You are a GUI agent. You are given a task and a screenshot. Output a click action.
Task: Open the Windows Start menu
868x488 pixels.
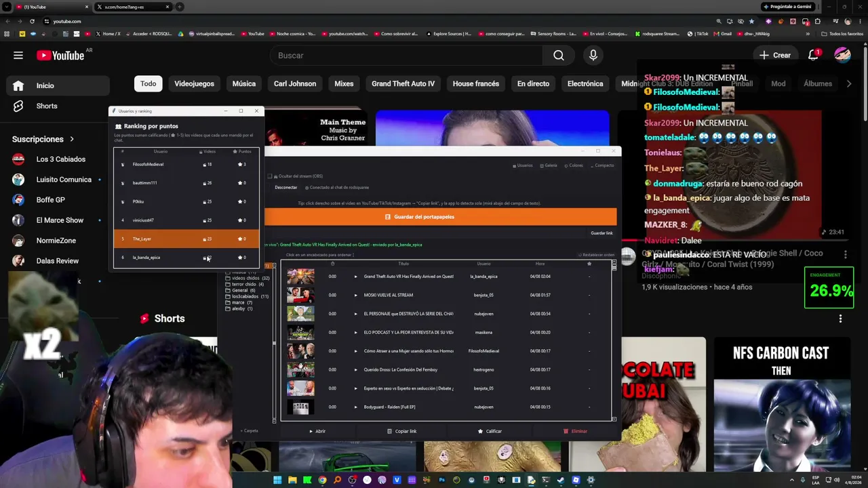[x=277, y=480]
